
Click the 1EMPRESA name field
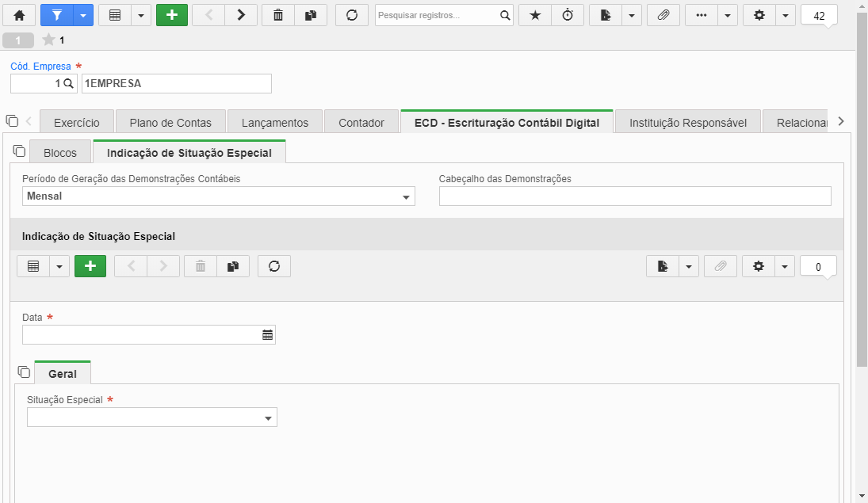click(x=177, y=83)
